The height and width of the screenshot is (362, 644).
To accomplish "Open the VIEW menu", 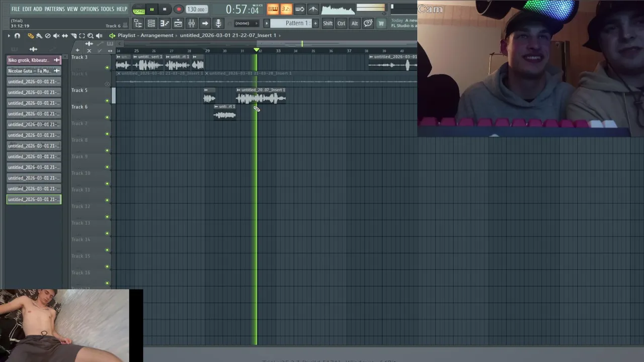I will coord(72,9).
